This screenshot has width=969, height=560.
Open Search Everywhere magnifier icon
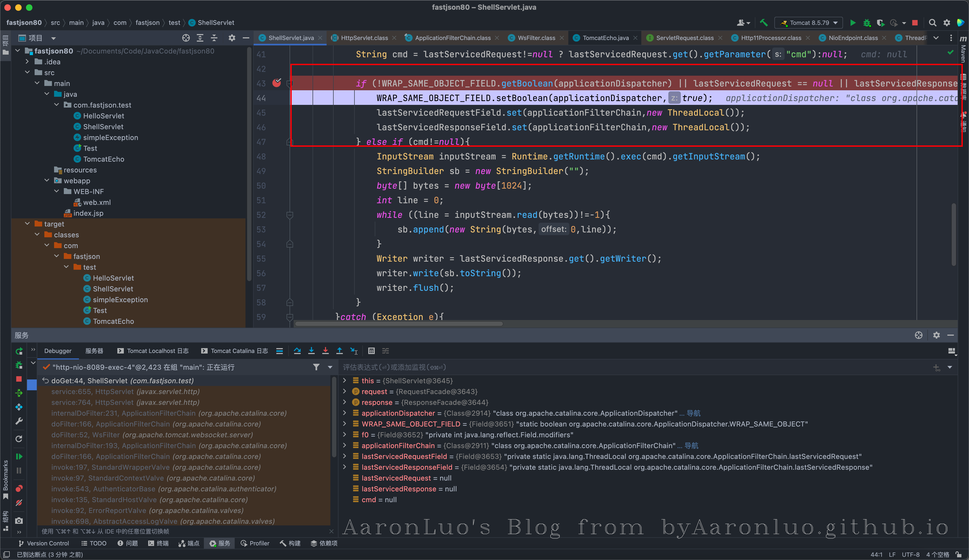coord(933,23)
